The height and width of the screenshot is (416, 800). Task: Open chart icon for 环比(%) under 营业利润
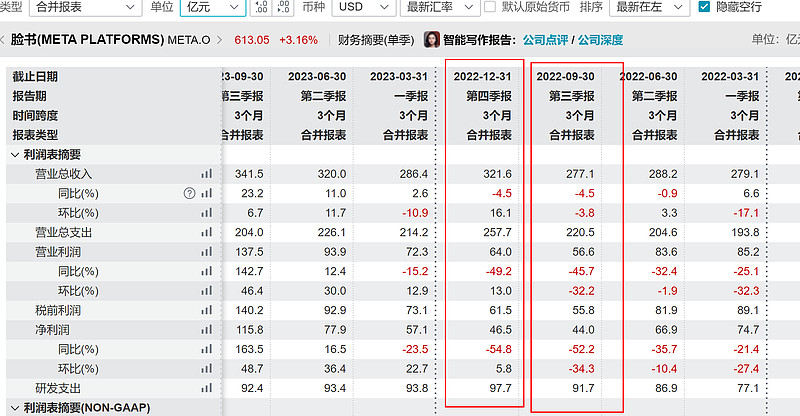coord(206,291)
